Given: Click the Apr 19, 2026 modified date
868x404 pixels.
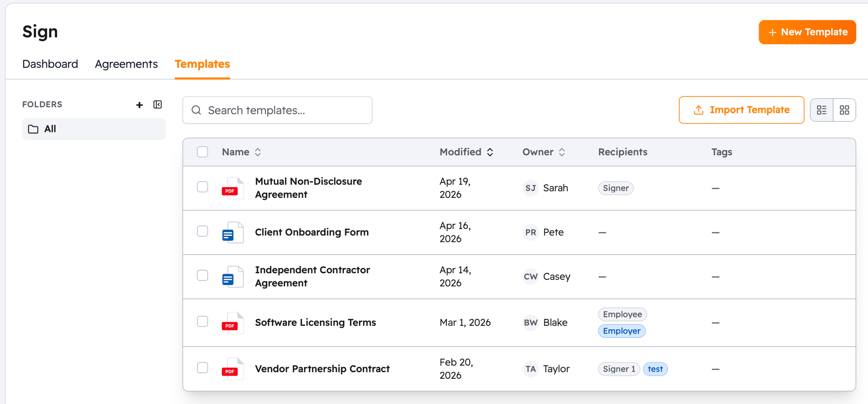Looking at the screenshot, I should point(455,188).
